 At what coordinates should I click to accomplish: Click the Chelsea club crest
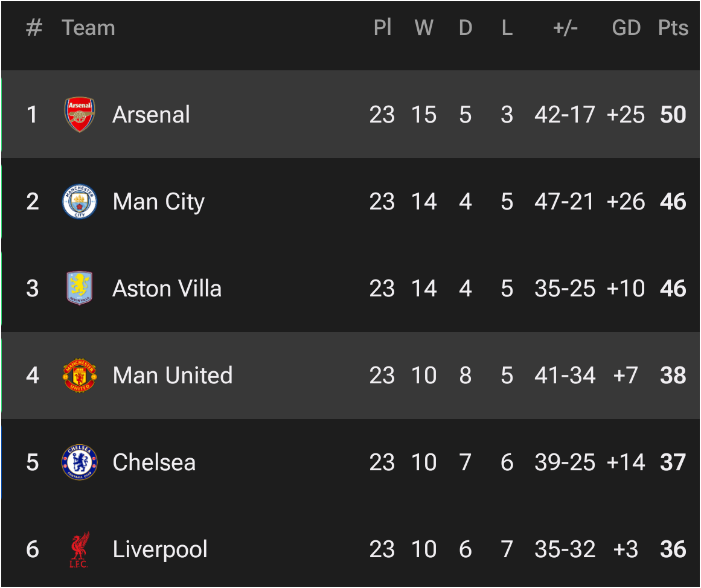[80, 462]
